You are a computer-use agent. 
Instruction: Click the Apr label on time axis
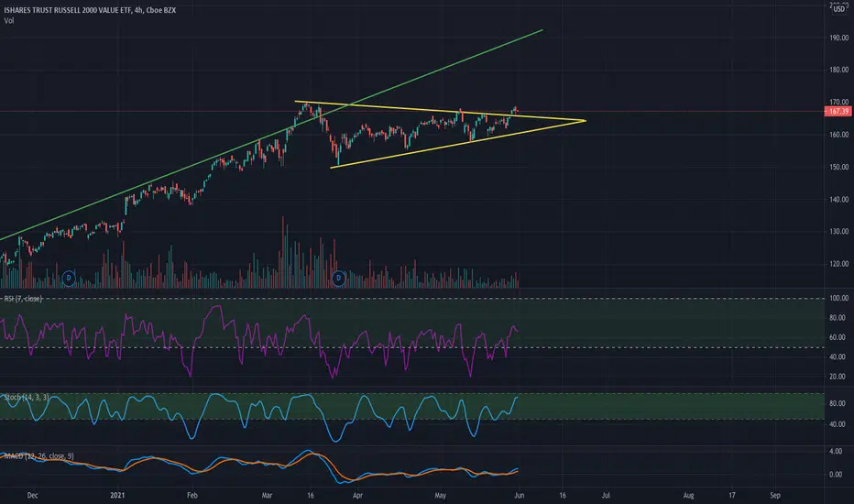(x=357, y=495)
